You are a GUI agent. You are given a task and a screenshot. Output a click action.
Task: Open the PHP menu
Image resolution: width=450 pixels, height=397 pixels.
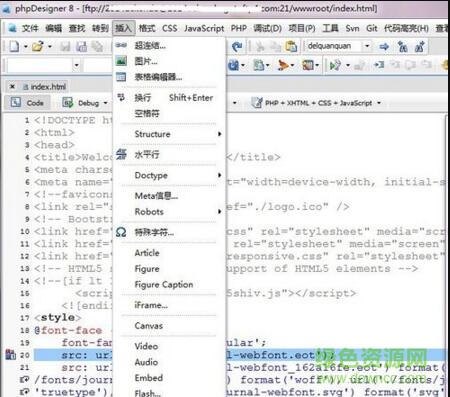239,29
